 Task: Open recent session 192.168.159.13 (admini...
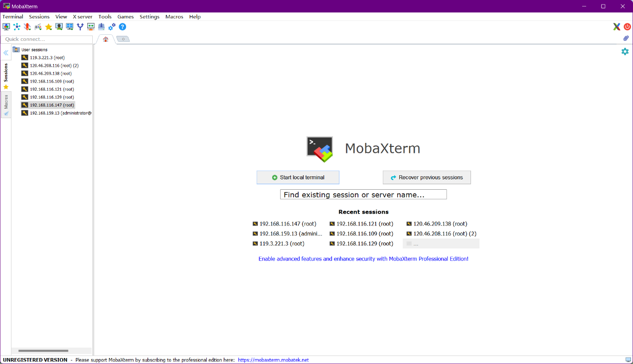coord(288,234)
